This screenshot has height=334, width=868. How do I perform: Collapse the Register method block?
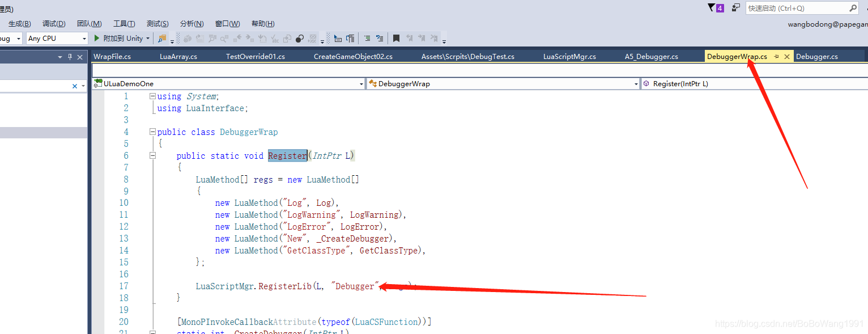pyautogui.click(x=152, y=156)
